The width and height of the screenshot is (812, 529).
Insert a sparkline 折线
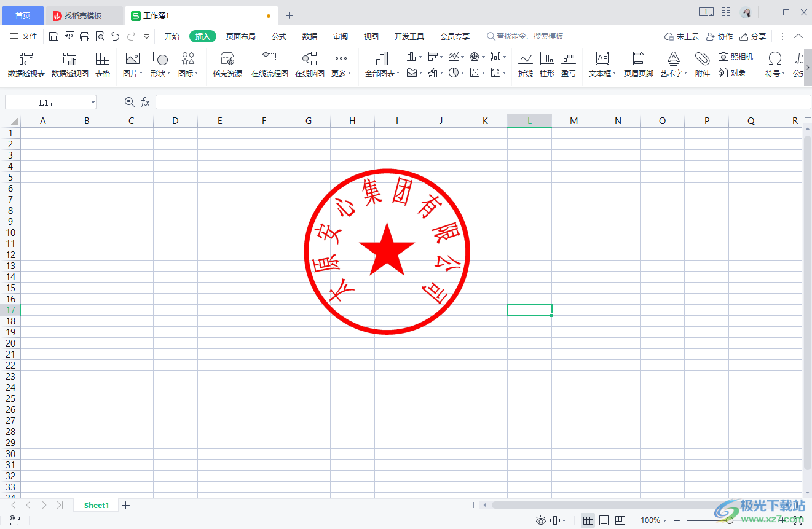tap(526, 65)
